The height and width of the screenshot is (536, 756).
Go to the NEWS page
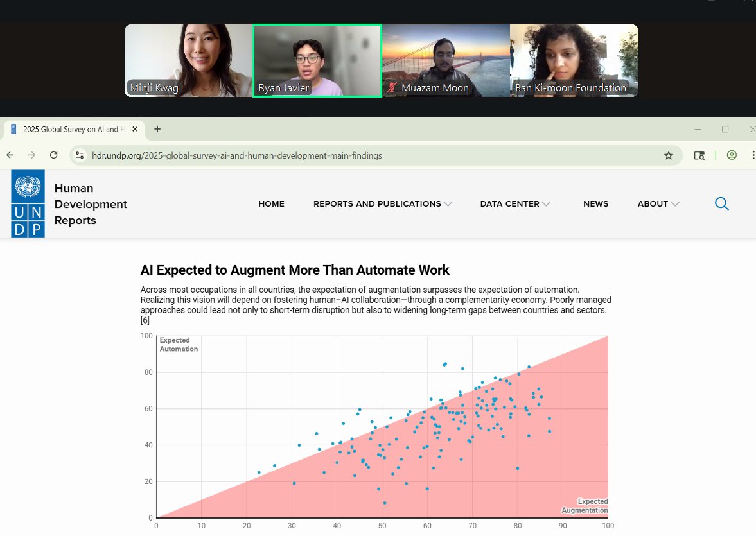coord(595,204)
